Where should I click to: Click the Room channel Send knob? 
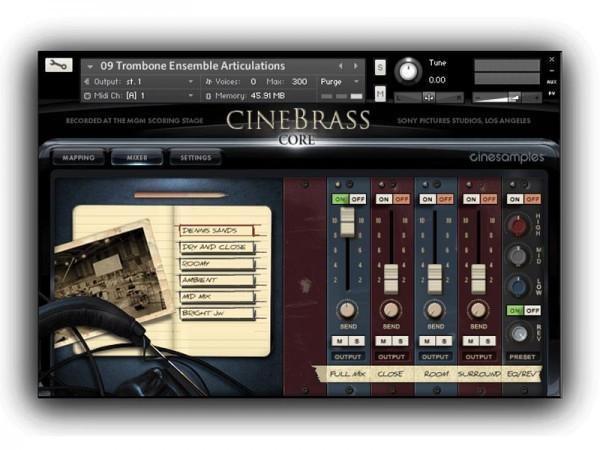[435, 310]
